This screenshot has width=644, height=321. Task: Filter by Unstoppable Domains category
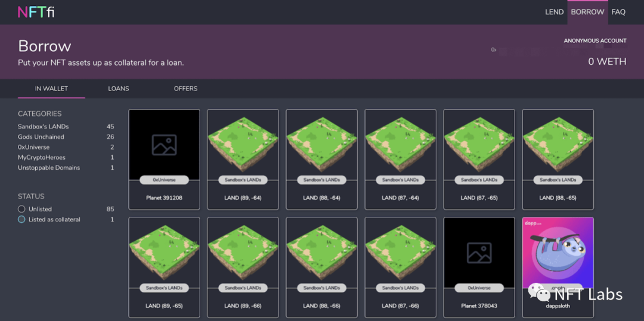click(66, 168)
